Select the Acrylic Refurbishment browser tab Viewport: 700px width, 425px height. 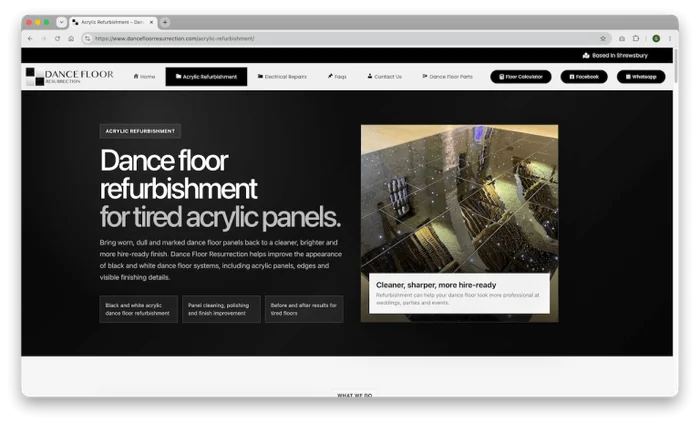click(x=113, y=22)
